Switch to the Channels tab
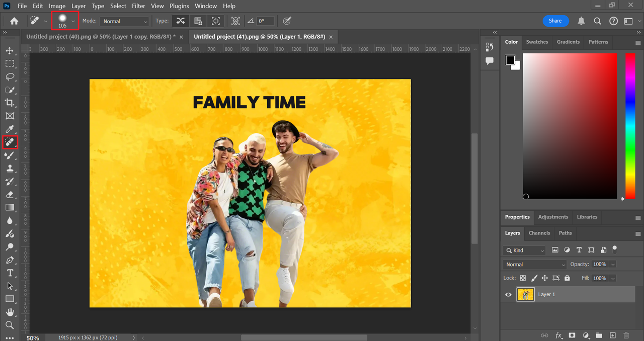 click(x=539, y=233)
